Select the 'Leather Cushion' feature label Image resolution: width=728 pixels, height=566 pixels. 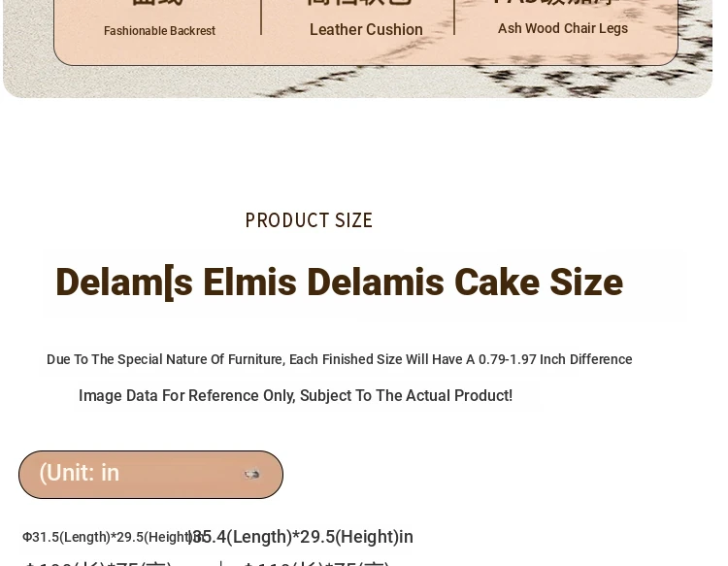366,30
